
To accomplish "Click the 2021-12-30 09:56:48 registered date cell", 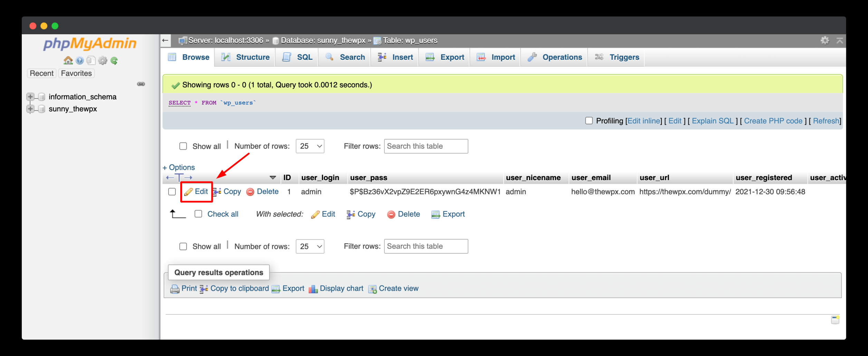I will (x=770, y=192).
